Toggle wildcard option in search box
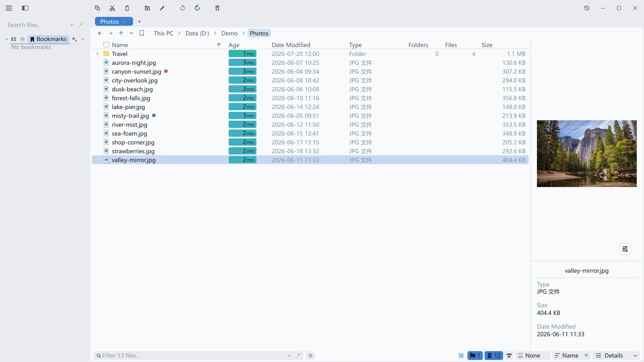This screenshot has width=644, height=362. 72,25
